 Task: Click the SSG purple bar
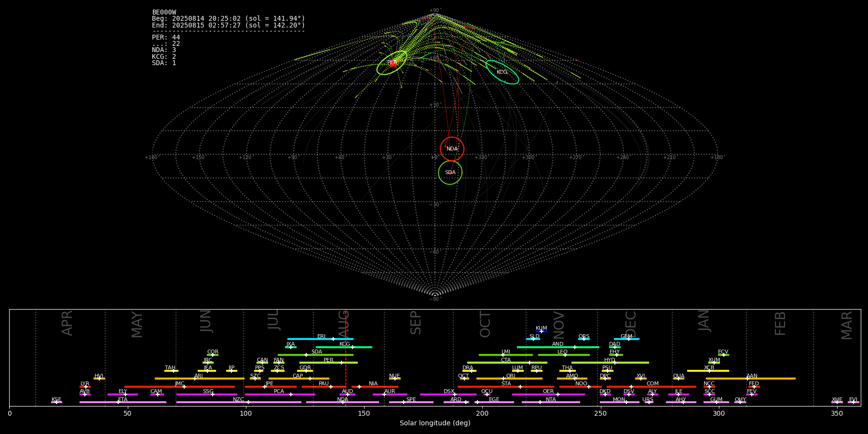pos(206,394)
